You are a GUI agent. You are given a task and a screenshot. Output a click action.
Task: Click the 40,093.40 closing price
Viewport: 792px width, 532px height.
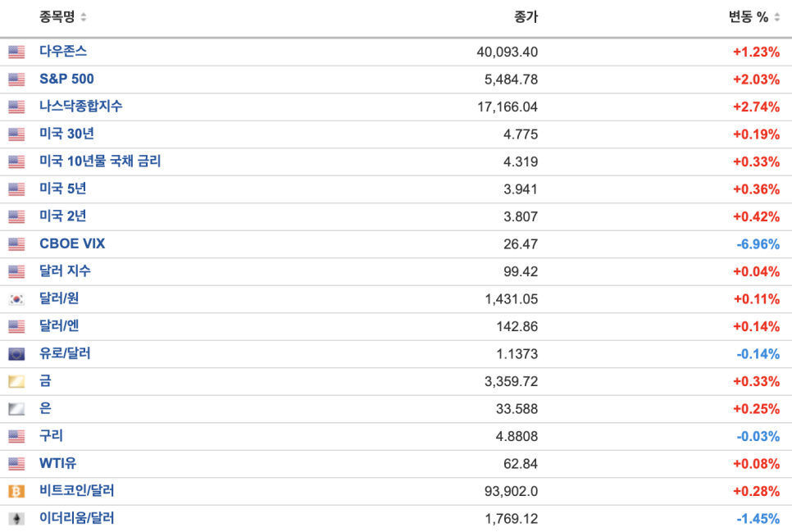pos(508,52)
